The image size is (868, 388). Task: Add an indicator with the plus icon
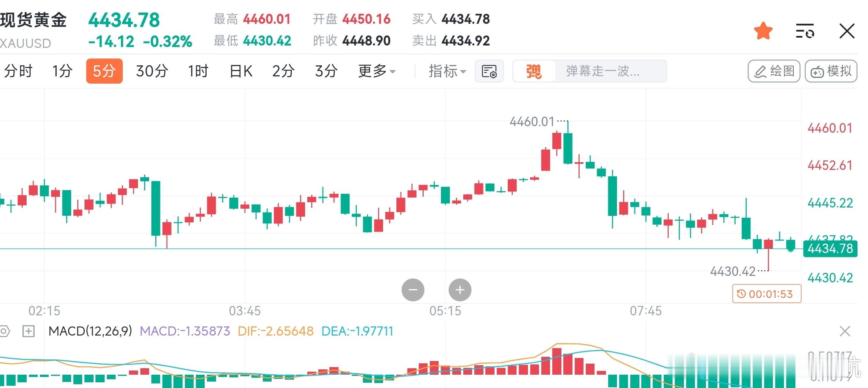[29, 331]
